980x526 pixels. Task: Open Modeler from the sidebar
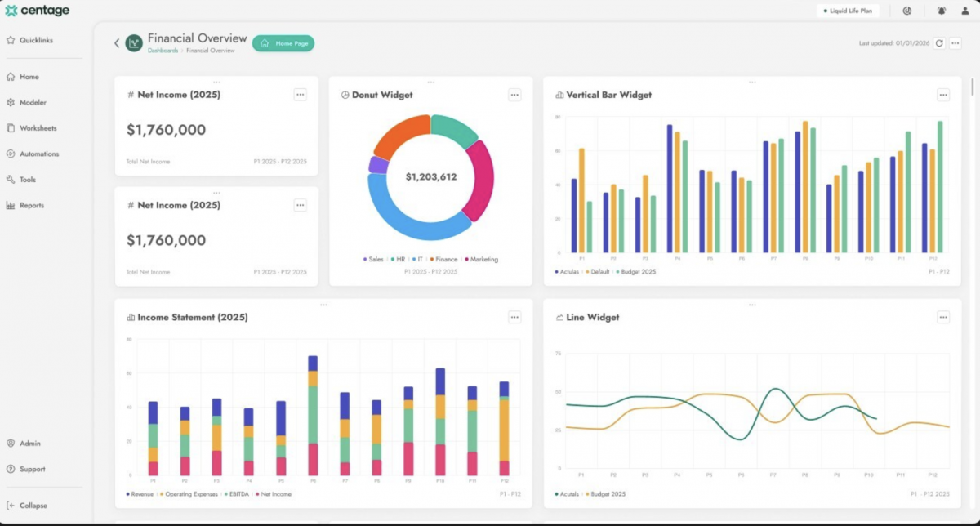tap(33, 103)
